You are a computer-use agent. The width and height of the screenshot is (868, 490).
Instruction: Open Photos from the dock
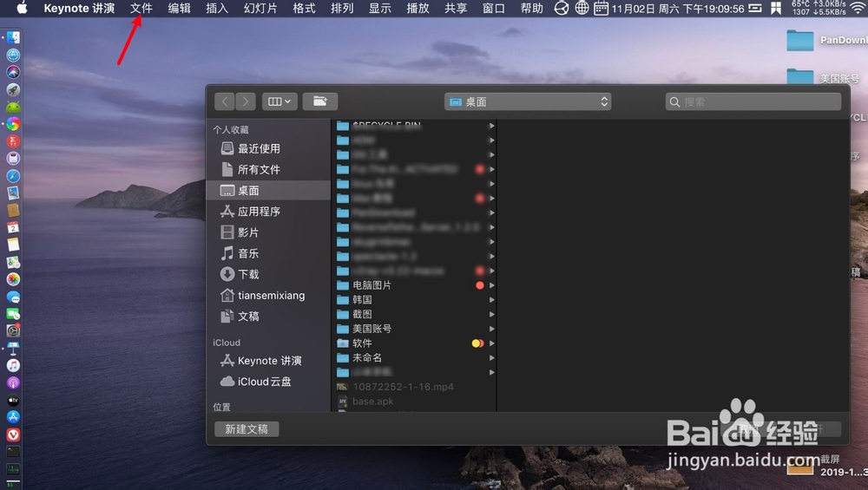pyautogui.click(x=13, y=279)
